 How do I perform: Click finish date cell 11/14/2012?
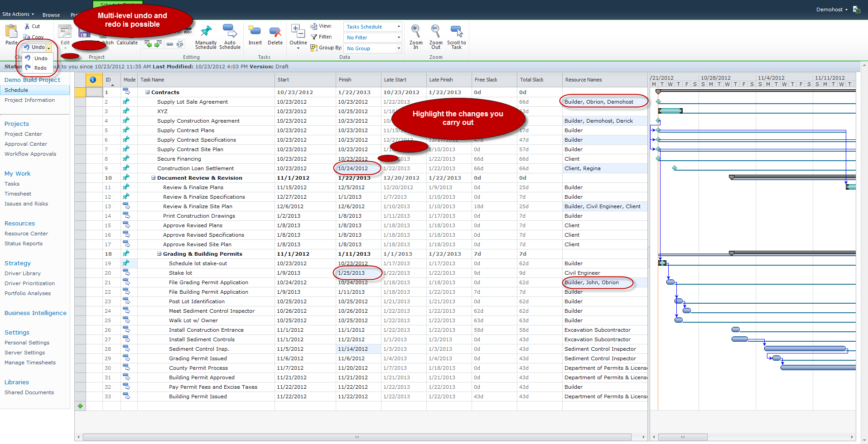[358, 349]
